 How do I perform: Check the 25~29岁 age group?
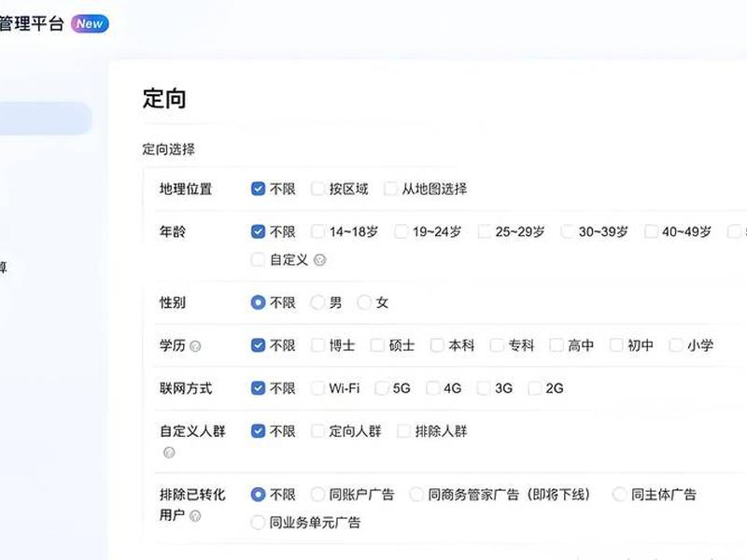[x=484, y=231]
